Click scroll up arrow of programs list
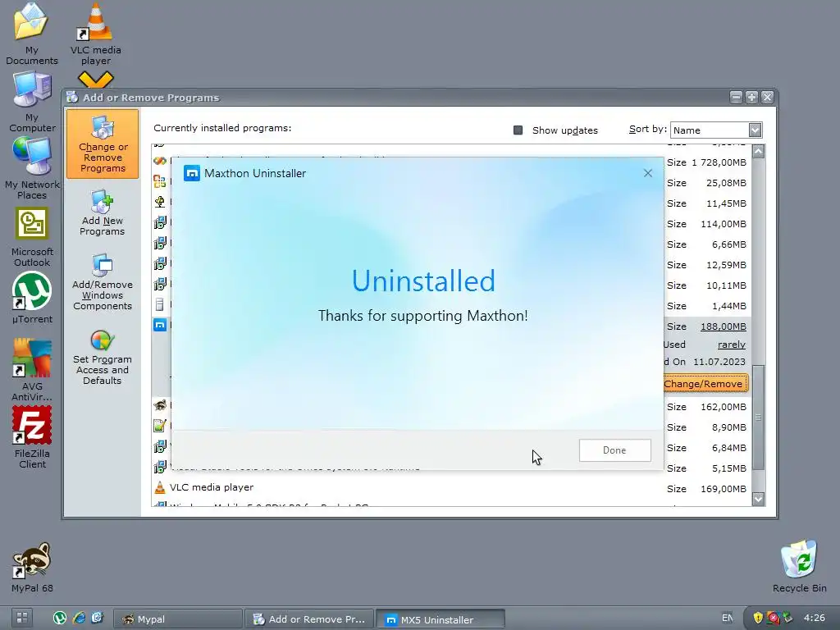The image size is (840, 630). pyautogui.click(x=758, y=152)
